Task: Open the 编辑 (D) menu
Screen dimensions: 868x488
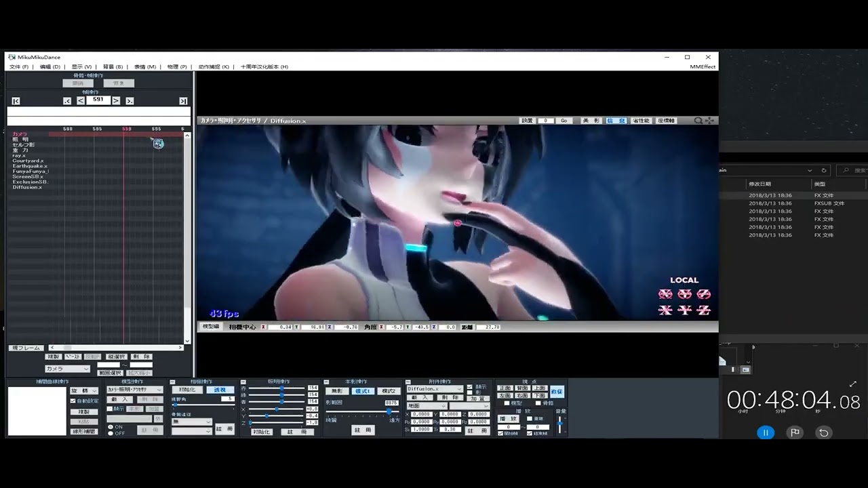Action: (50, 67)
